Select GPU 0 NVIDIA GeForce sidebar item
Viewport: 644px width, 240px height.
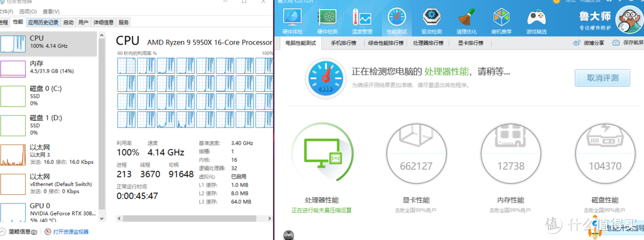pos(48,213)
